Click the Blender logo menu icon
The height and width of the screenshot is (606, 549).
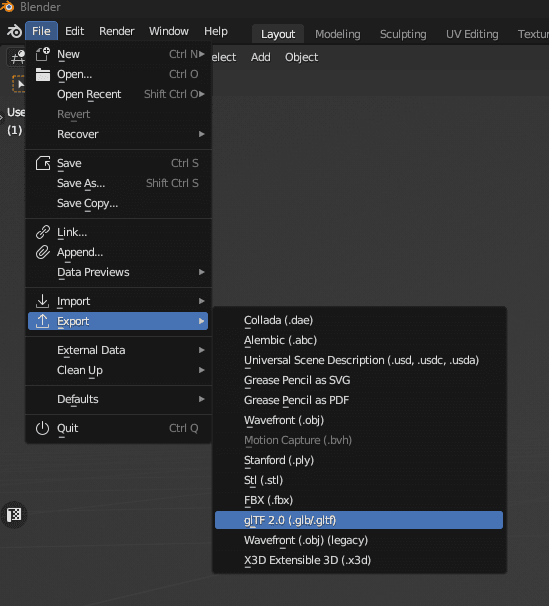pyautogui.click(x=14, y=31)
